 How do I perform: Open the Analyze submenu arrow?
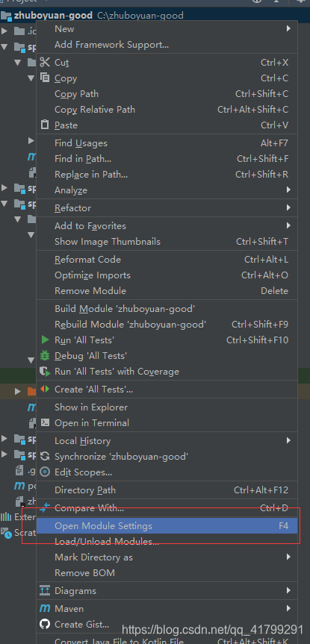tap(288, 190)
